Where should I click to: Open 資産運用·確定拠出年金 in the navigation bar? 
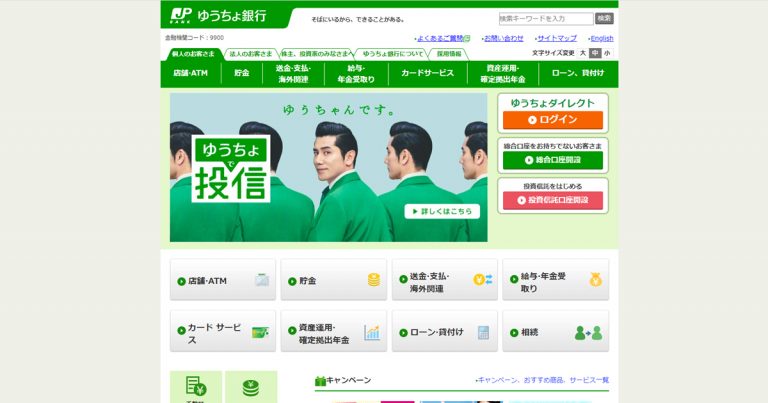503,73
